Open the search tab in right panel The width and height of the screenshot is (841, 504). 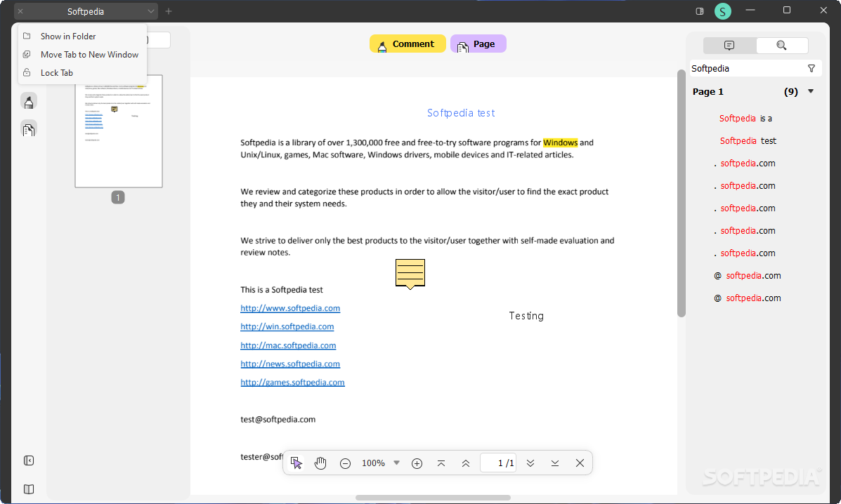pyautogui.click(x=781, y=46)
